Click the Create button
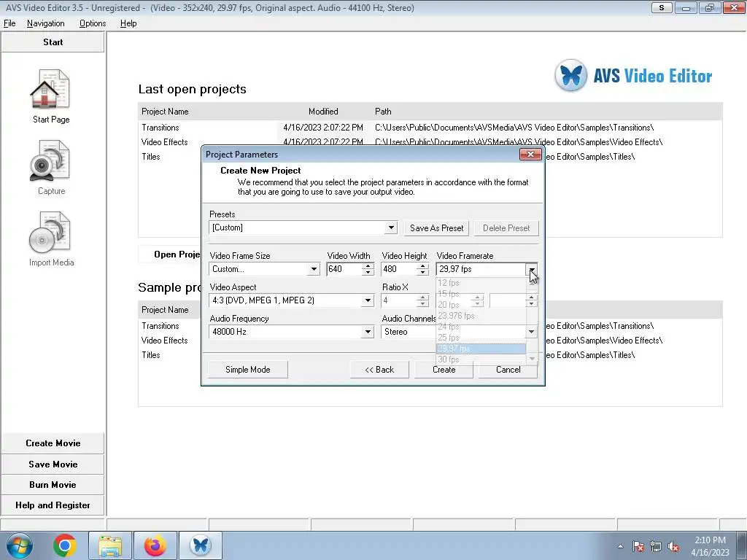 [444, 370]
